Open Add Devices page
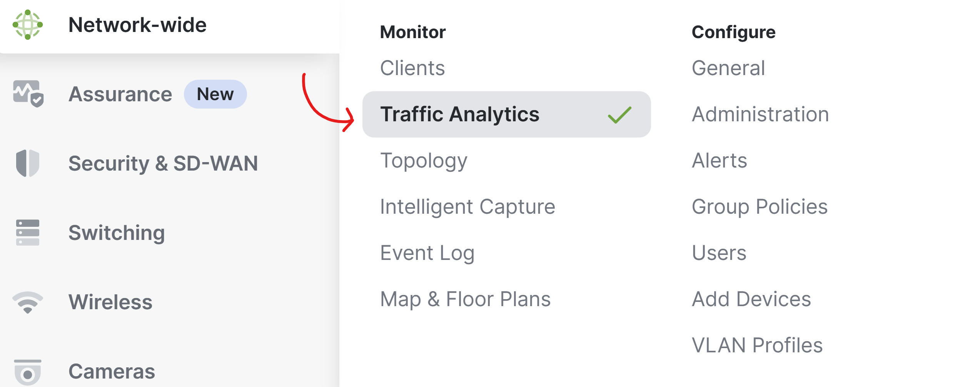Image resolution: width=980 pixels, height=387 pixels. click(x=751, y=299)
